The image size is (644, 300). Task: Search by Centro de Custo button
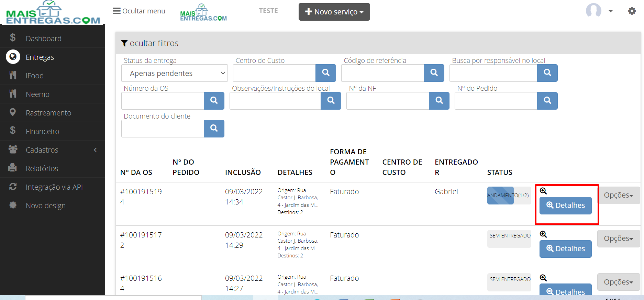[x=326, y=73]
